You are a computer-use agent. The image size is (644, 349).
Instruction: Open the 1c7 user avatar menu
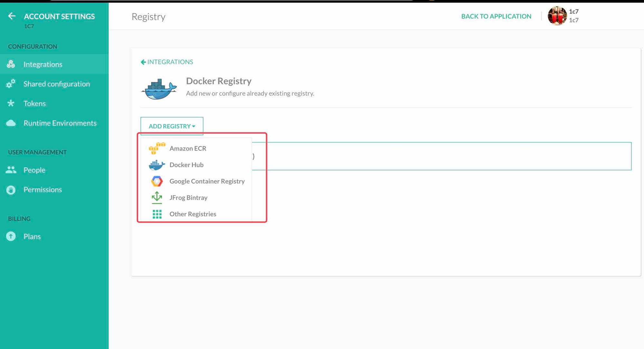click(557, 16)
